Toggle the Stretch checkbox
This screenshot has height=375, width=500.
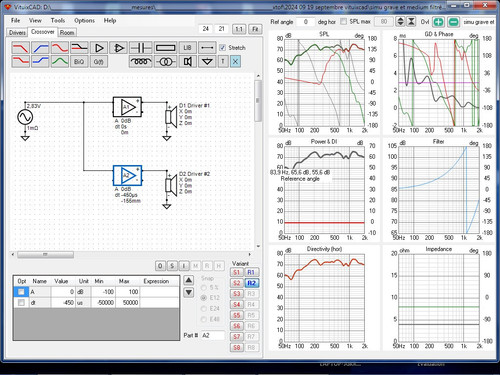pos(223,48)
